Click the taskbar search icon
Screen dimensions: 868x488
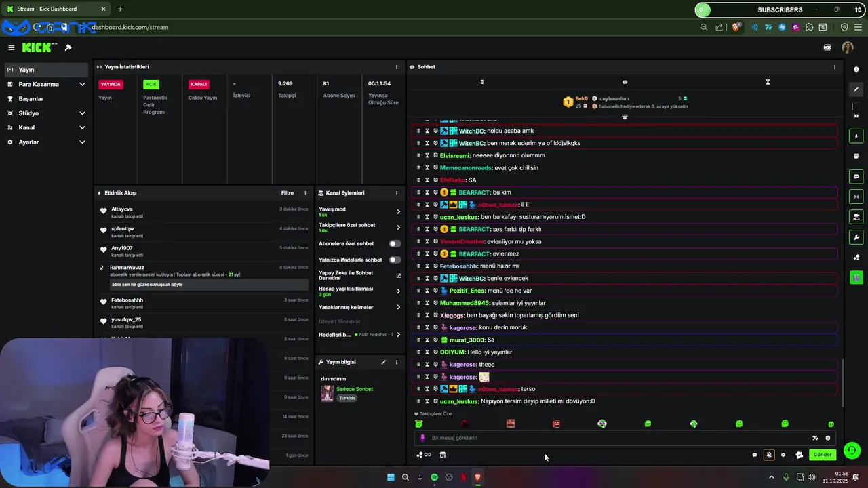[x=406, y=477]
